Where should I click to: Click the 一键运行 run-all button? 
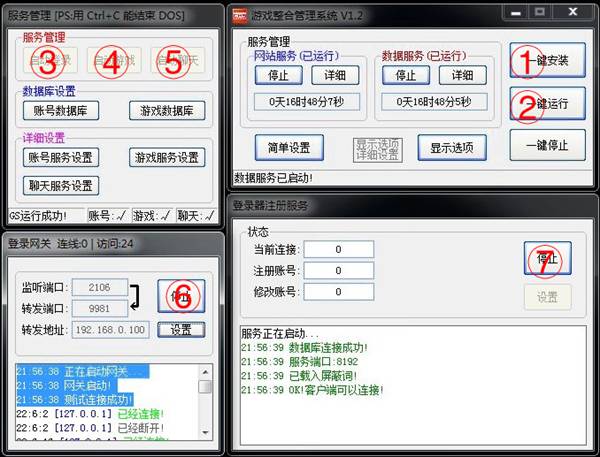coord(547,103)
